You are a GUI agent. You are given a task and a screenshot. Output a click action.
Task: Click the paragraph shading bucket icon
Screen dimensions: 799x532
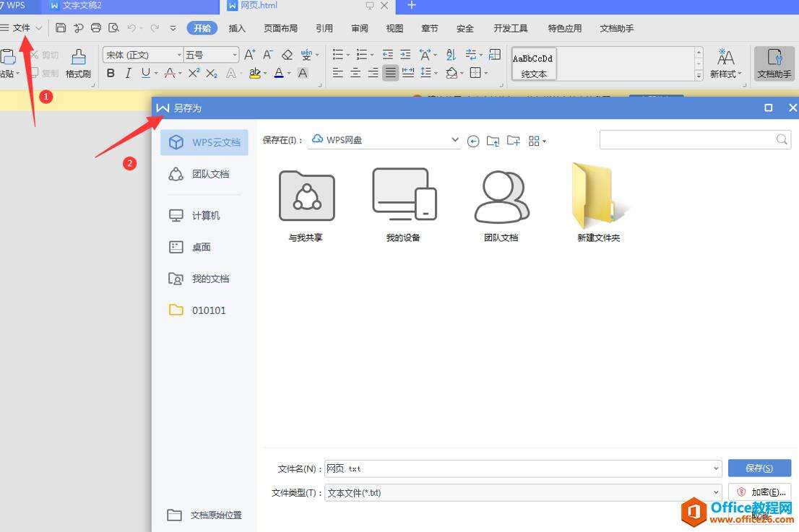click(x=452, y=74)
